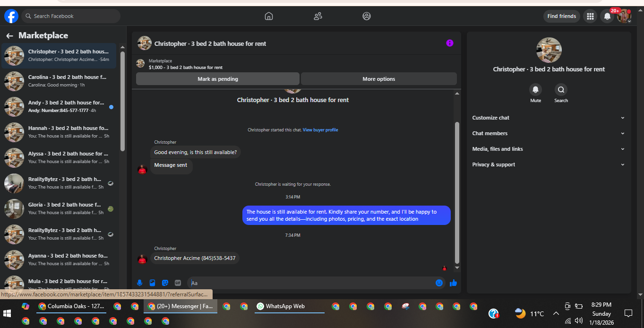Image resolution: width=644 pixels, height=328 pixels.
Task: Open Copilot icon in taskbar
Action: point(26,306)
